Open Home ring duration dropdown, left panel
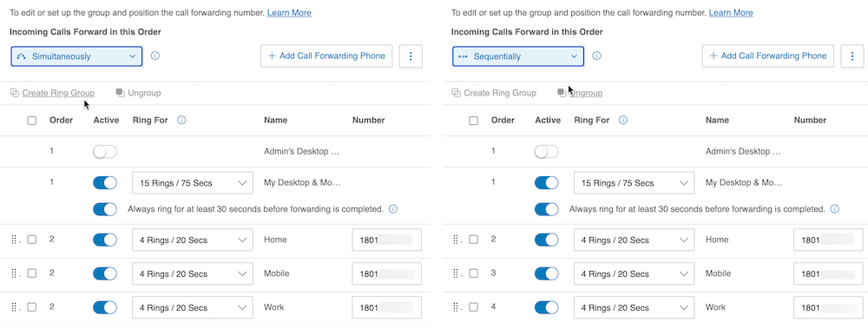Image resolution: width=868 pixels, height=329 pixels. pos(193,240)
